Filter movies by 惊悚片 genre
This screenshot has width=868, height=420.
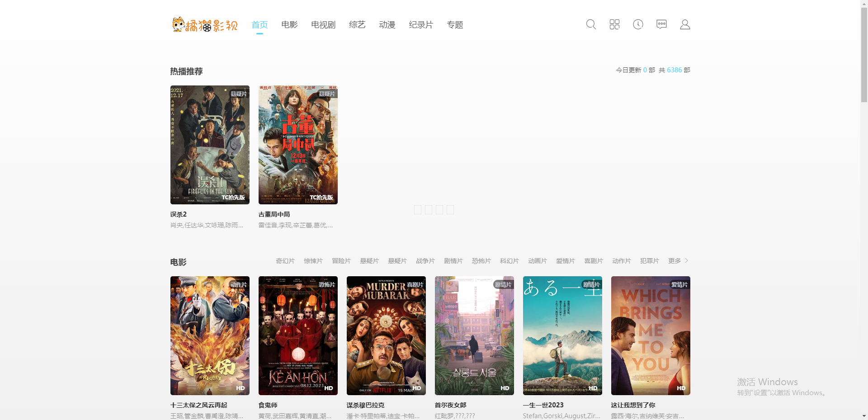tap(313, 261)
